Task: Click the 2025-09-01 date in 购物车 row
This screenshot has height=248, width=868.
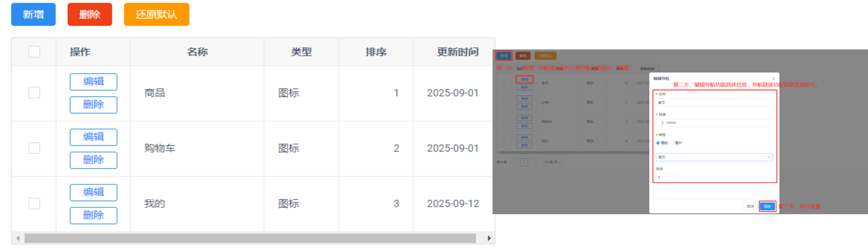Action: tap(452, 148)
